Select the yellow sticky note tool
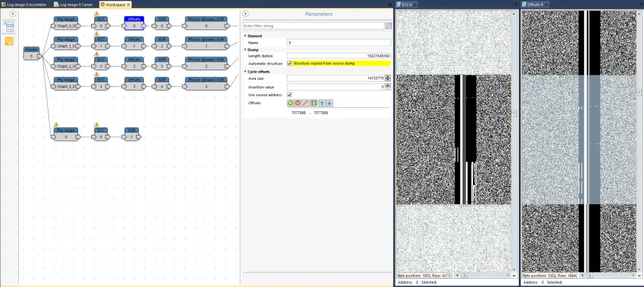The height and width of the screenshot is (287, 644). pos(9,41)
